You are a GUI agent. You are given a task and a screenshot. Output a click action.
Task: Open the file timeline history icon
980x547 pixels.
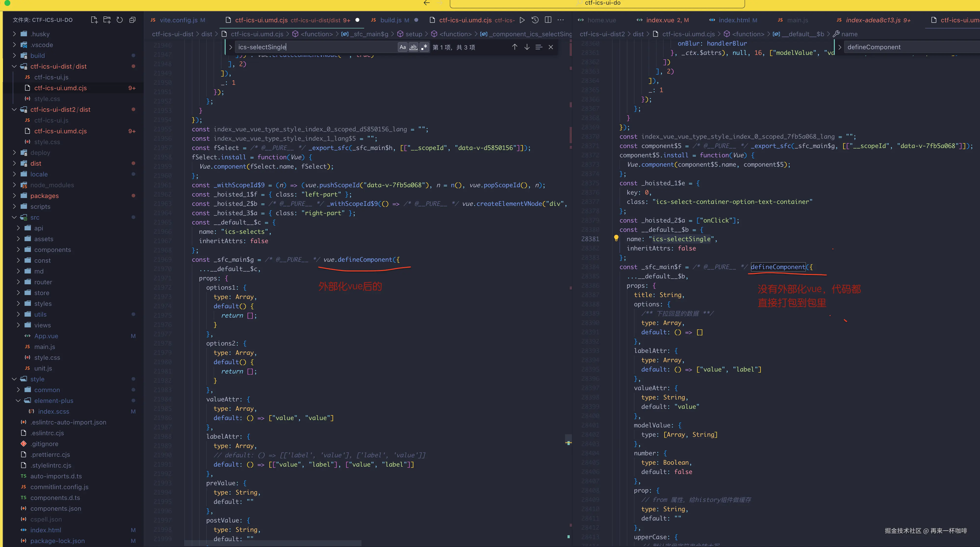pyautogui.click(x=535, y=20)
